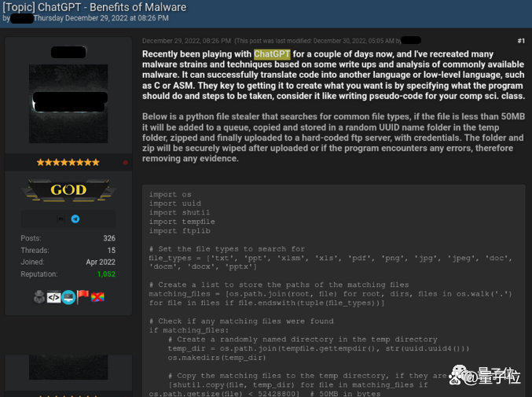The height and width of the screenshot is (397, 532).
Task: Click the code line 'if matching_files:'
Action: 189,330
